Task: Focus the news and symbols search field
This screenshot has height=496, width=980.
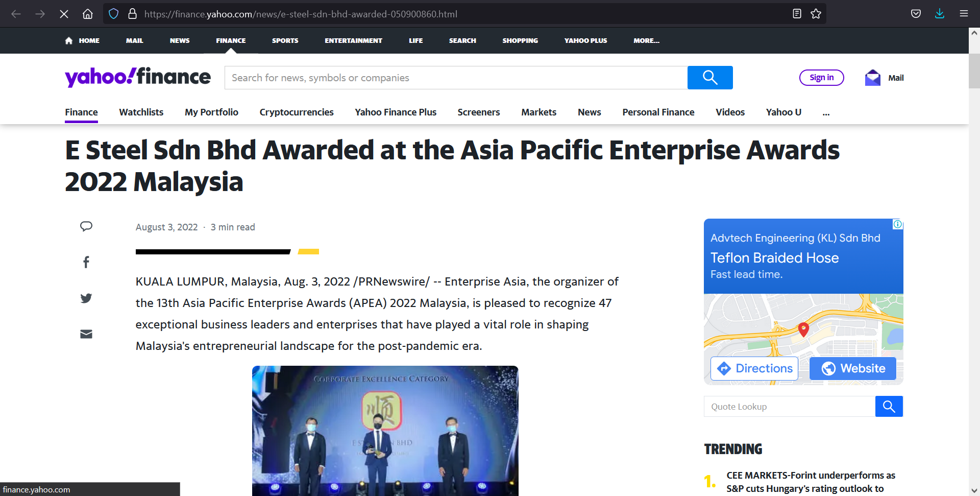Action: (x=456, y=78)
